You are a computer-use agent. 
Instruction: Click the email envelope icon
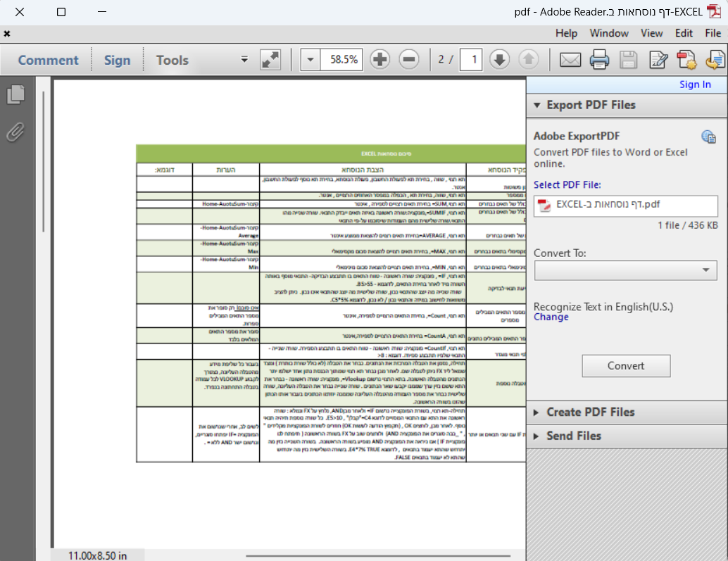570,60
